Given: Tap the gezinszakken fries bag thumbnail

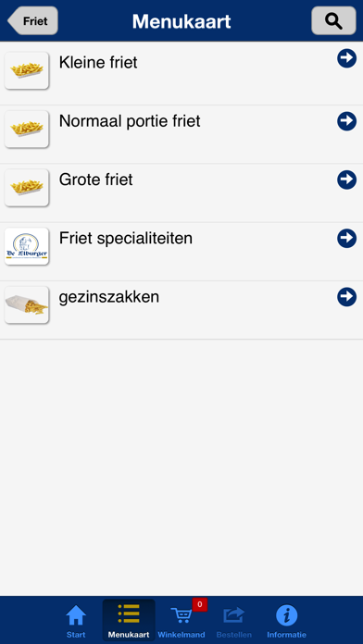Looking at the screenshot, I should pyautogui.click(x=26, y=304).
